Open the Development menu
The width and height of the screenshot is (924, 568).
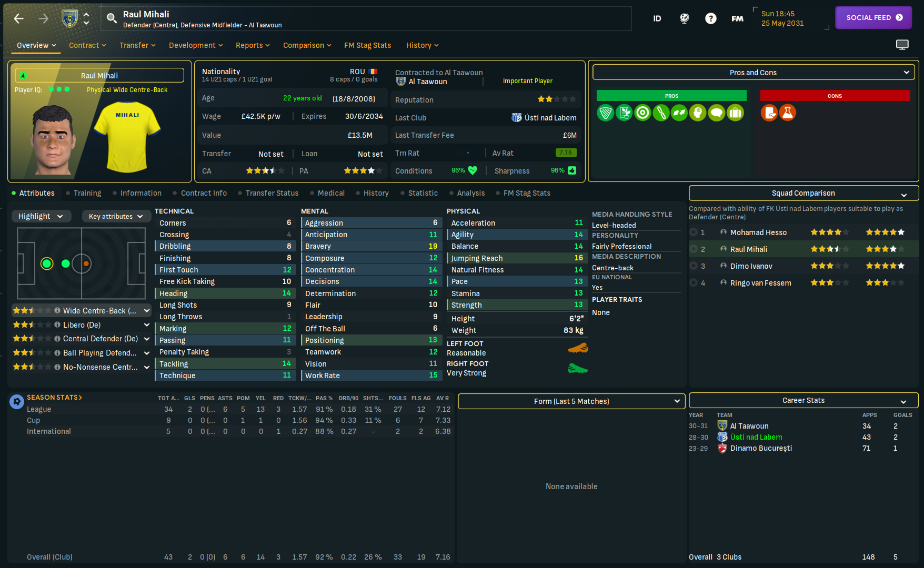point(196,45)
